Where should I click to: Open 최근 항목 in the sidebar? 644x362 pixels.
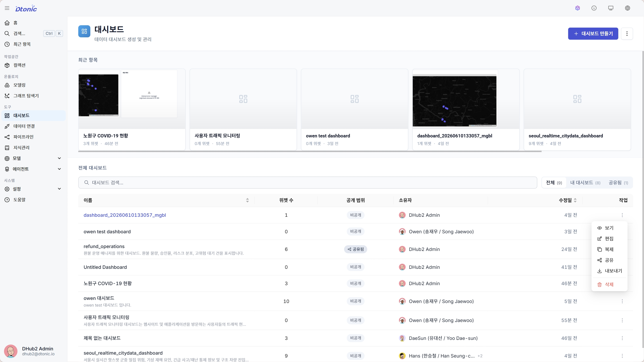[x=34, y=44]
